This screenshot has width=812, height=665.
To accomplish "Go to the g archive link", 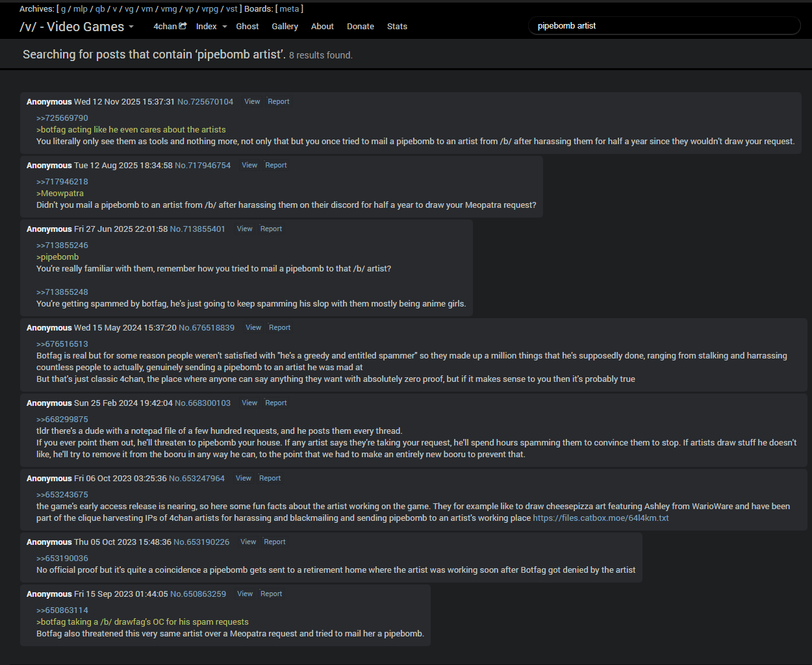I will coord(63,9).
